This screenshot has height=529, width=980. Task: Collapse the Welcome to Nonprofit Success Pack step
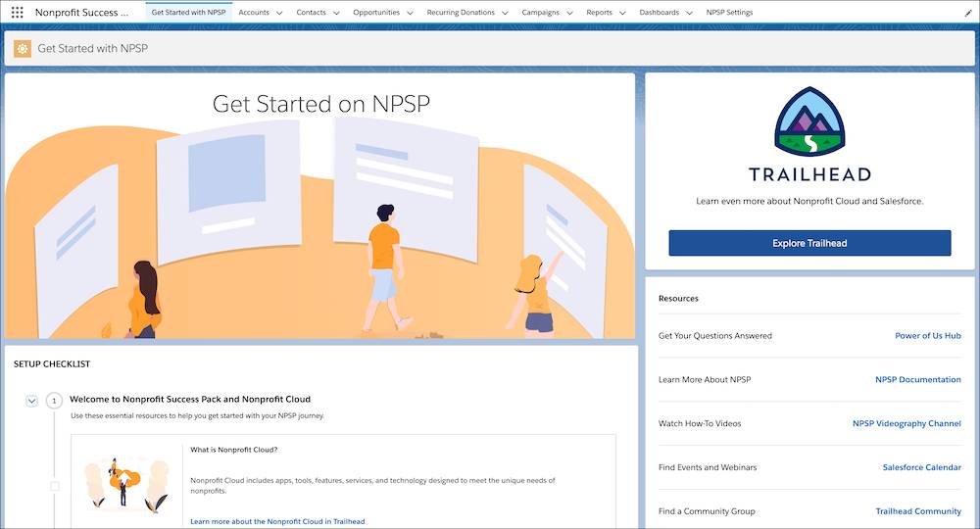coord(32,401)
